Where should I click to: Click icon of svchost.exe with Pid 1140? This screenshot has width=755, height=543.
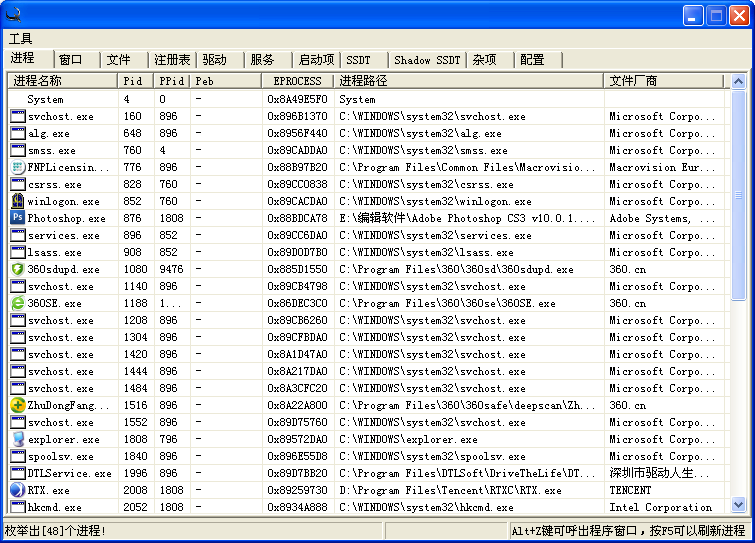[x=18, y=286]
